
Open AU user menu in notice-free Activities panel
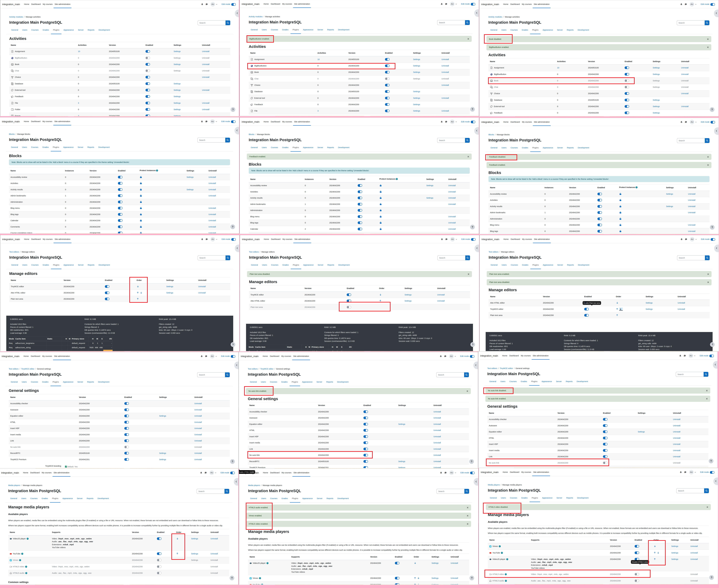coord(214,4)
